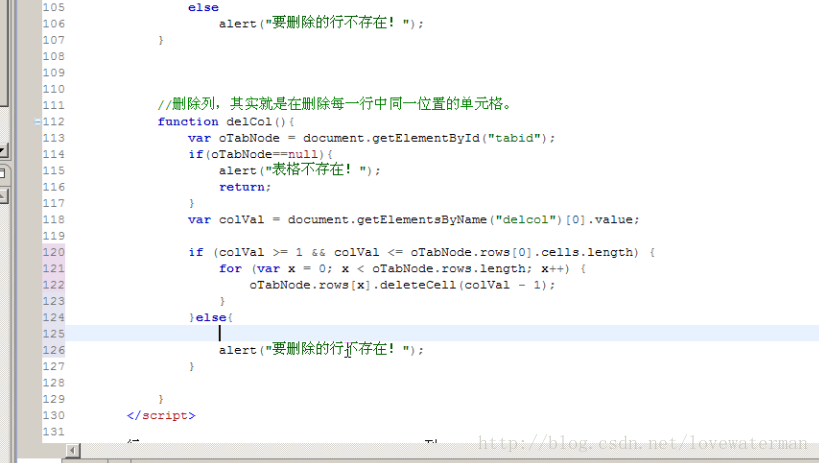Image resolution: width=819 pixels, height=463 pixels.
Task: Click the horizontal scrollbar track of the editor
Action: [449, 450]
